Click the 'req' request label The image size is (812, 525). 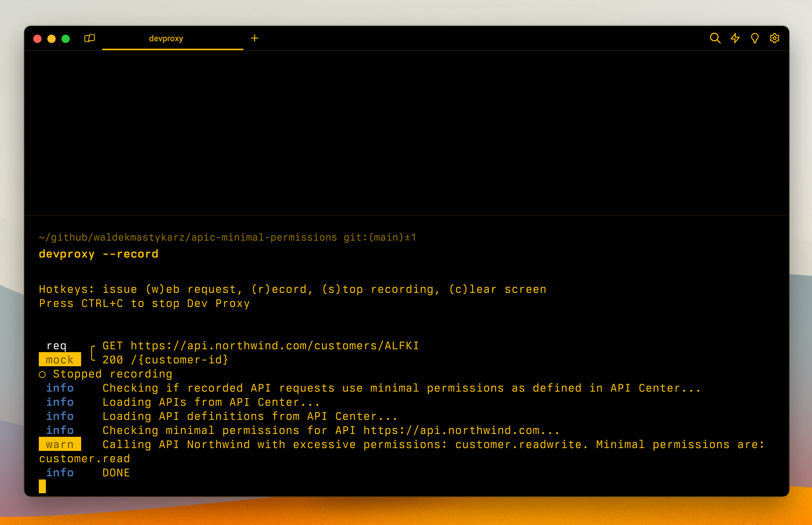pos(57,345)
